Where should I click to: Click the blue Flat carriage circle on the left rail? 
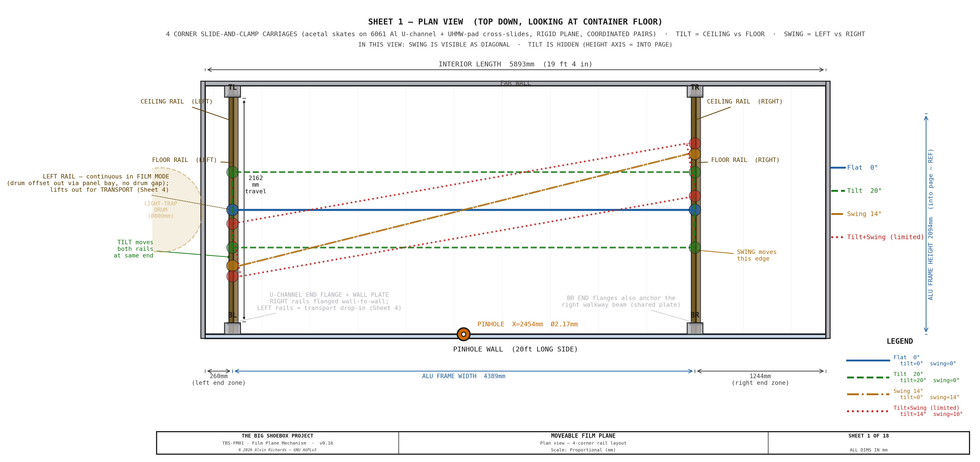point(232,210)
